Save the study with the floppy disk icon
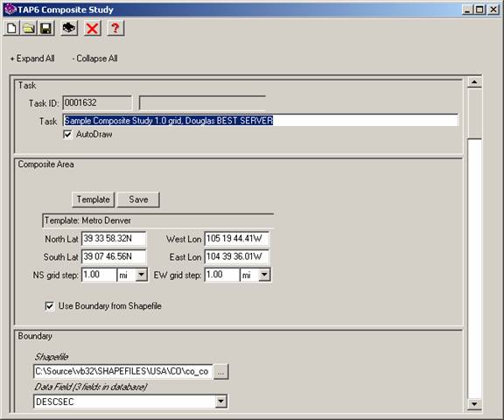The height and width of the screenshot is (420, 504). point(46,28)
